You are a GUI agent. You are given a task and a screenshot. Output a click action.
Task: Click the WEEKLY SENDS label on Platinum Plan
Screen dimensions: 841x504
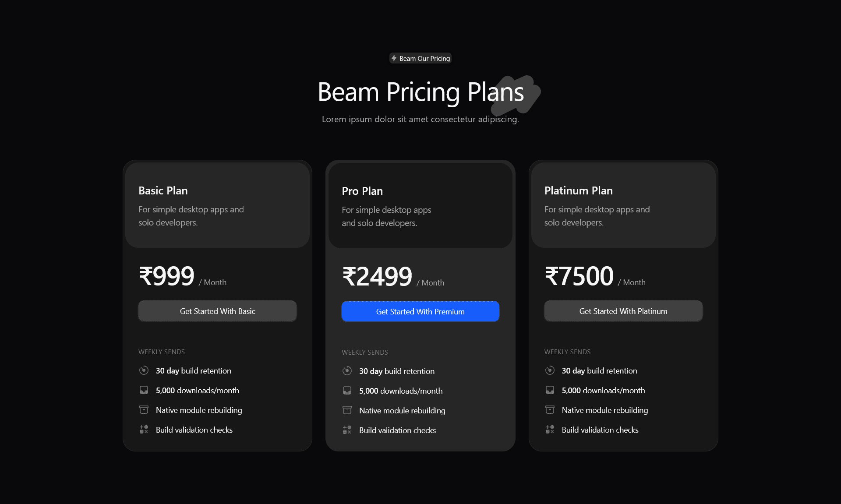point(567,352)
